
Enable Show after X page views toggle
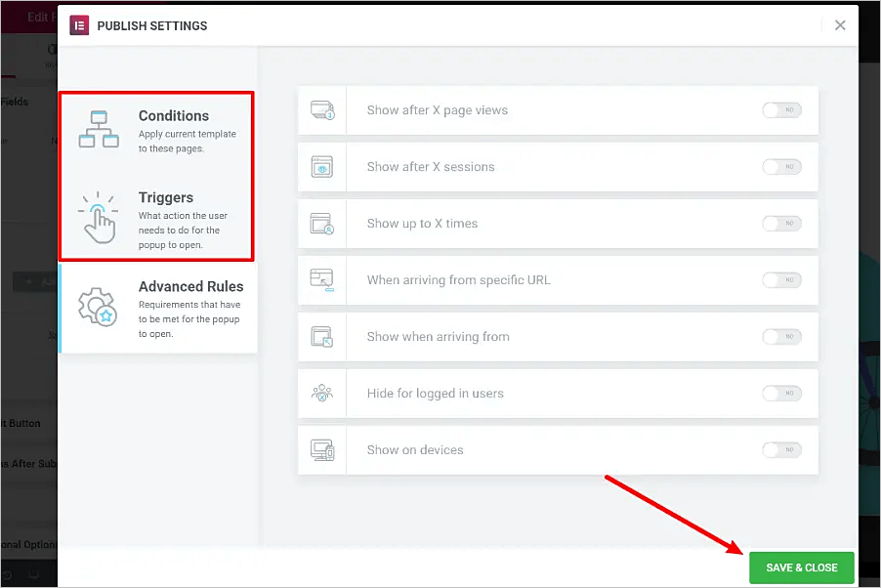point(781,110)
